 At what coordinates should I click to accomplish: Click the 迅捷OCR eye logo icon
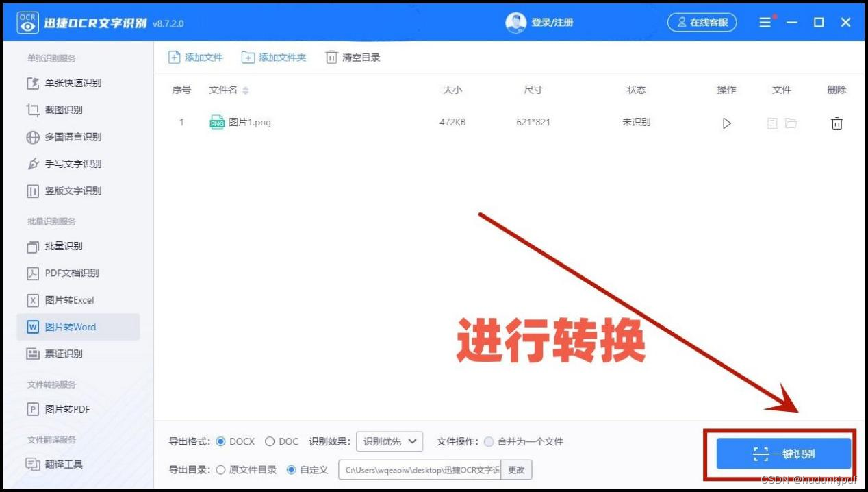tap(28, 22)
